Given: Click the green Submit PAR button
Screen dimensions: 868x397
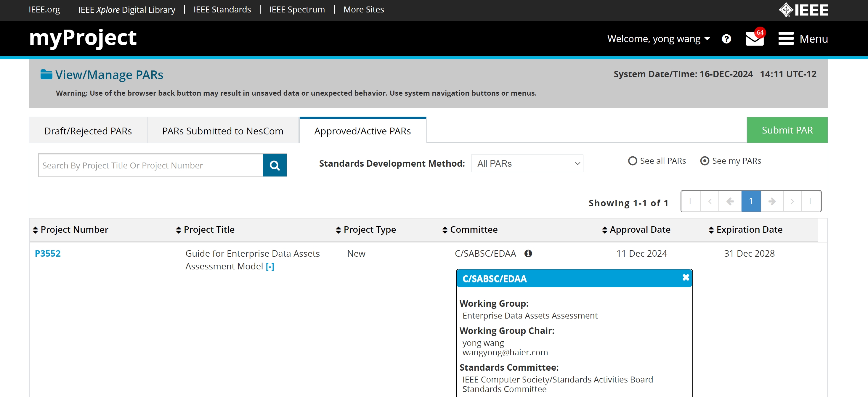Looking at the screenshot, I should (787, 130).
